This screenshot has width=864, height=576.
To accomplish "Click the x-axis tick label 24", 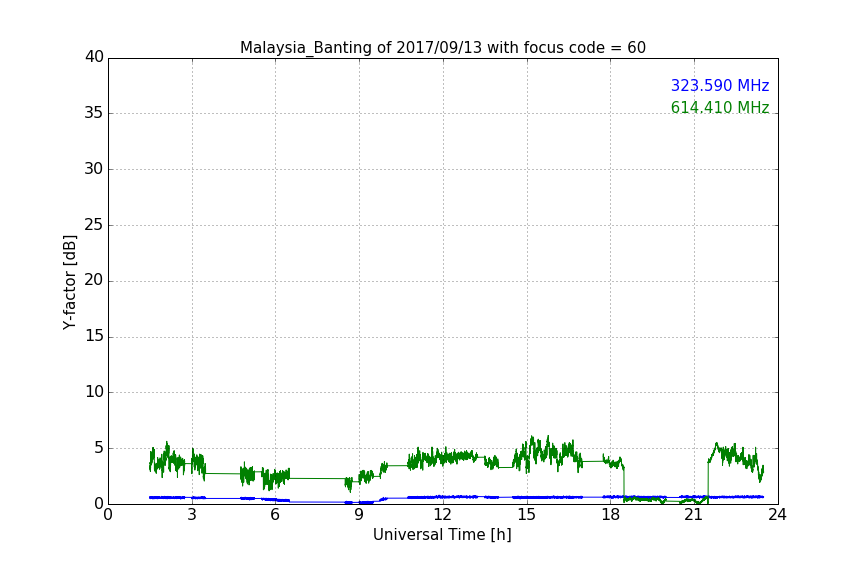I will (x=777, y=515).
